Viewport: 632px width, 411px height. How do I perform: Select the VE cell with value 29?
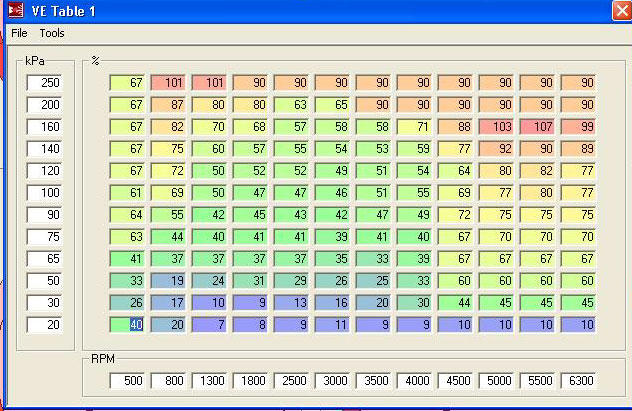(291, 281)
